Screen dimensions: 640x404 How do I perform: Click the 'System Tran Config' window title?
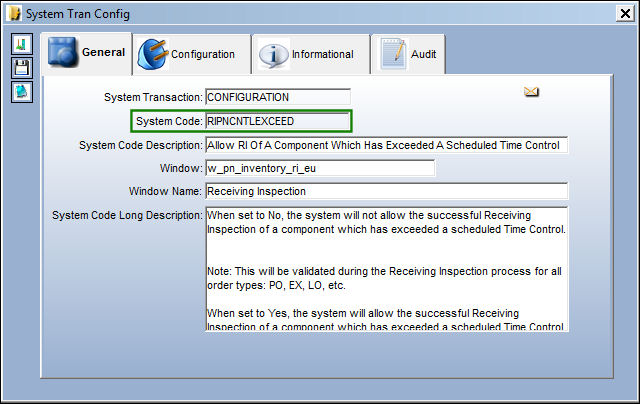pos(78,14)
